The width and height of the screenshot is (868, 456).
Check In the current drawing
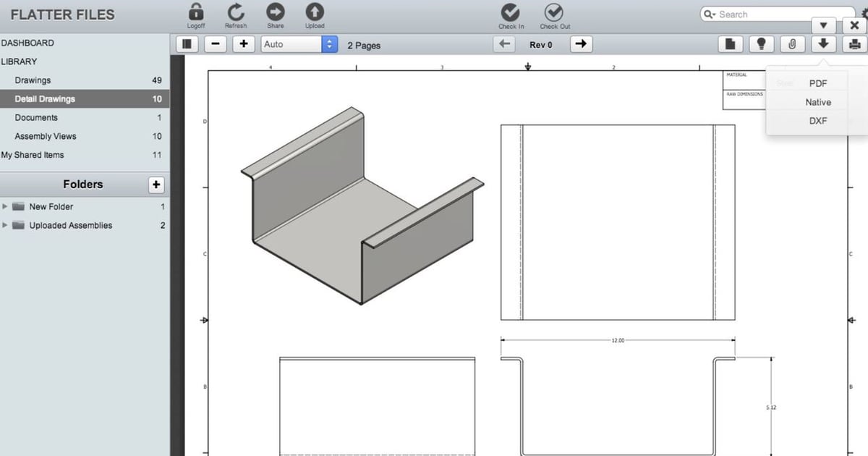[x=511, y=12]
